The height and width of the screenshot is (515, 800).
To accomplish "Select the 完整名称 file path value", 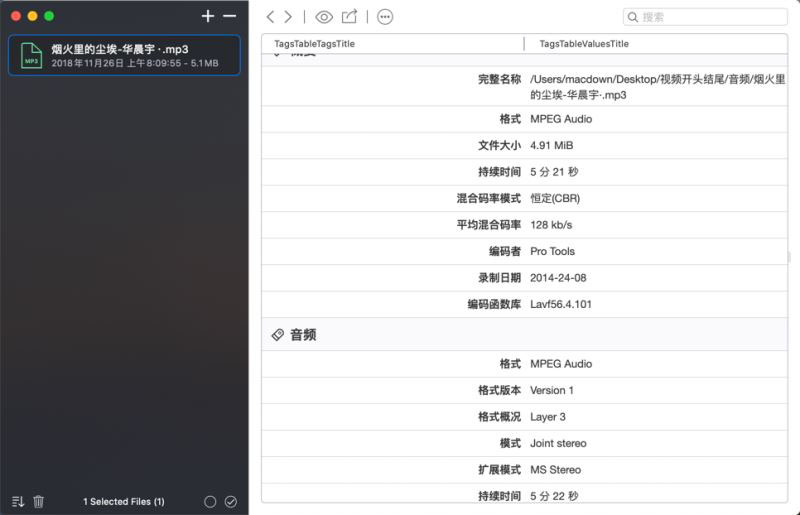I will click(x=658, y=87).
